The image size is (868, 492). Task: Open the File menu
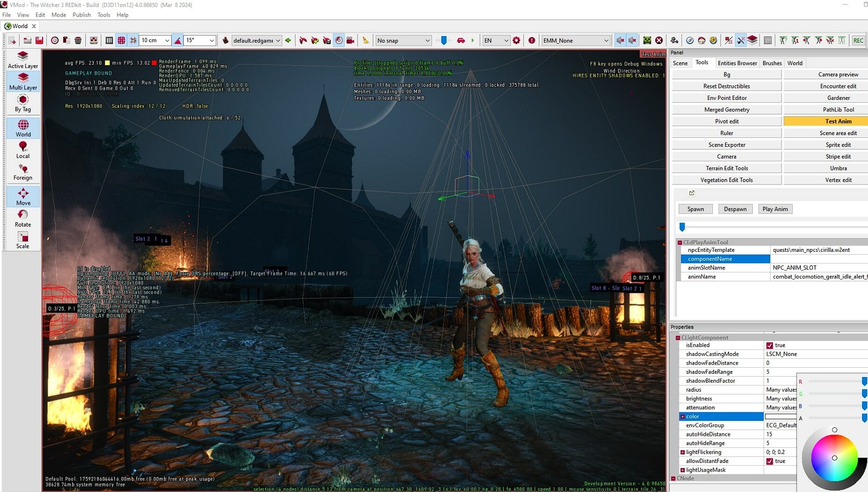point(7,15)
